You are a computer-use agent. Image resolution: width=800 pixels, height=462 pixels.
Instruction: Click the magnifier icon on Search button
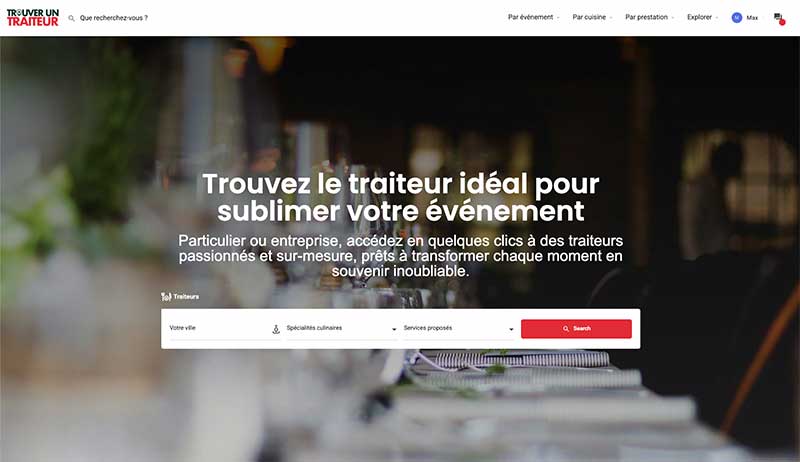point(566,329)
